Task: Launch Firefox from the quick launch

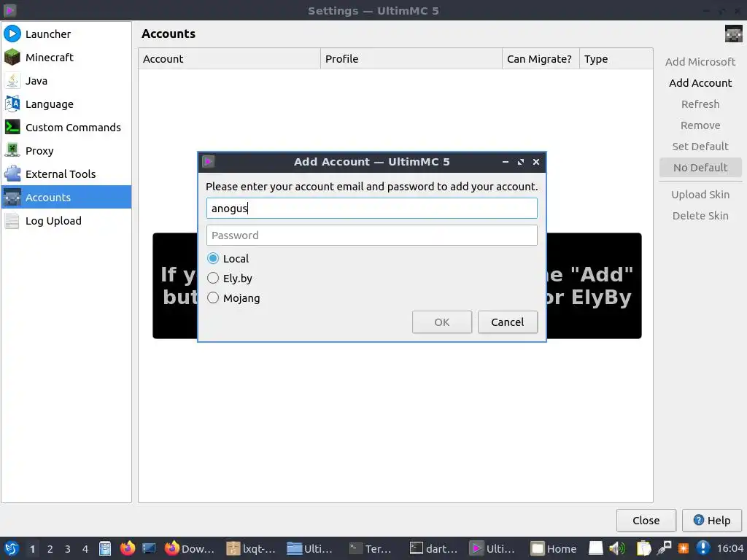Action: coord(127,548)
